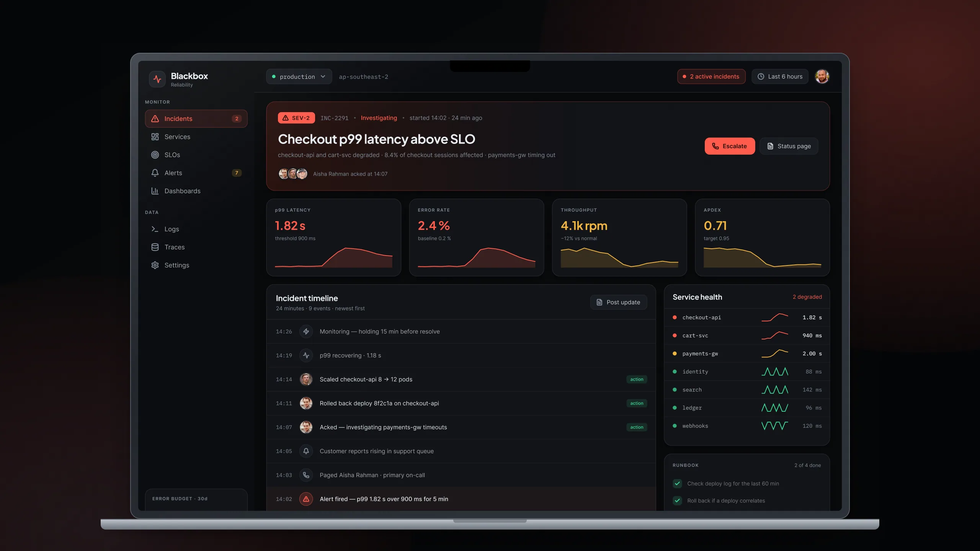Open the Incidents section in the sidebar

click(x=196, y=119)
